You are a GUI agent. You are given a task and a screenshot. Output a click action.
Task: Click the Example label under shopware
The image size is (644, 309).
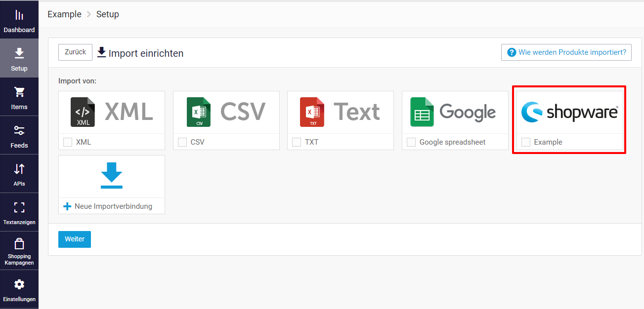[548, 142]
